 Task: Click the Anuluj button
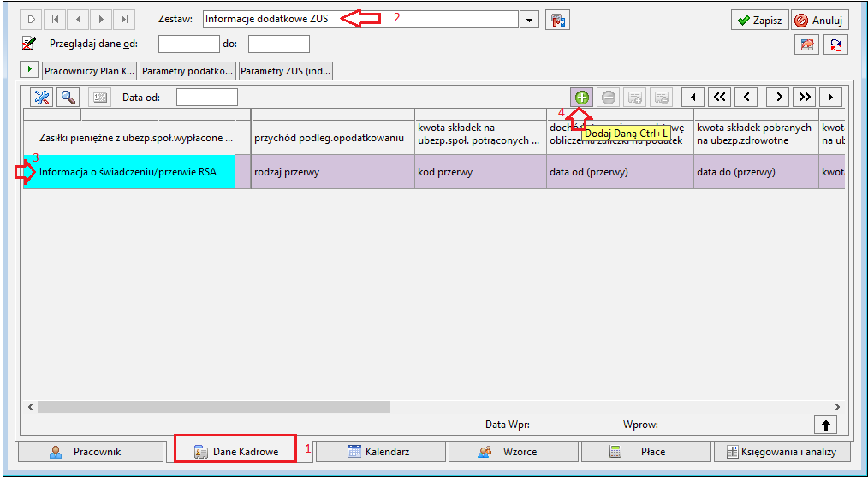tap(819, 20)
